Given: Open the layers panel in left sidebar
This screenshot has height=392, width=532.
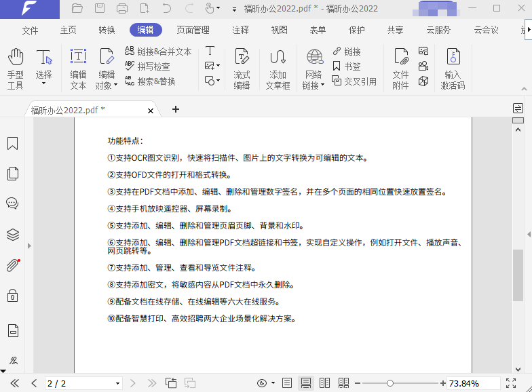Looking at the screenshot, I should tap(12, 235).
